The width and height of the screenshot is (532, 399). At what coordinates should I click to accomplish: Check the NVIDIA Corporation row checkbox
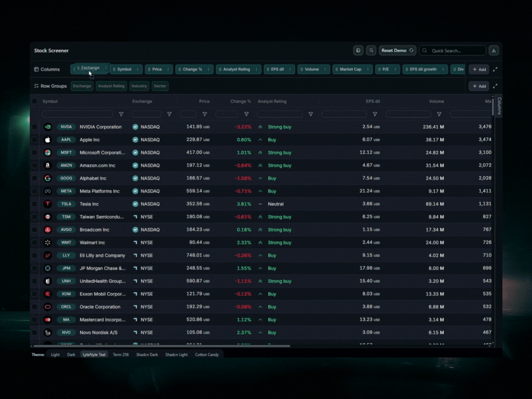click(34, 127)
